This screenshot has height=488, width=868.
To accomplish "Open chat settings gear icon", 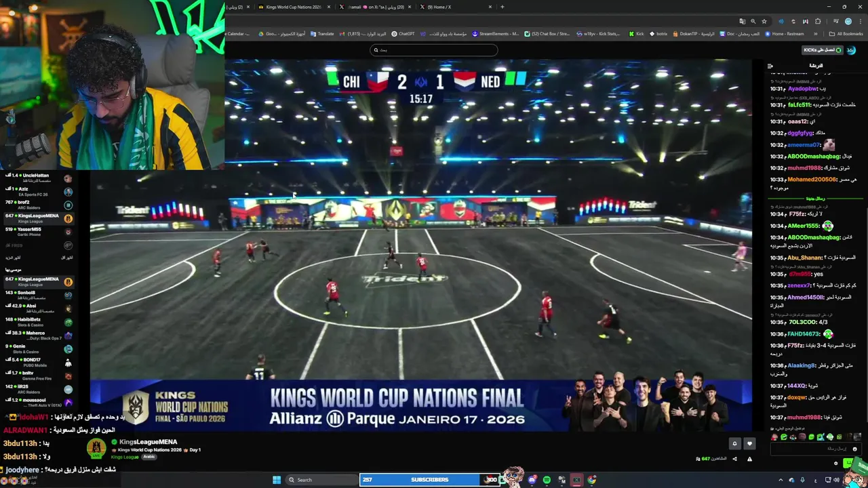I will (835, 464).
